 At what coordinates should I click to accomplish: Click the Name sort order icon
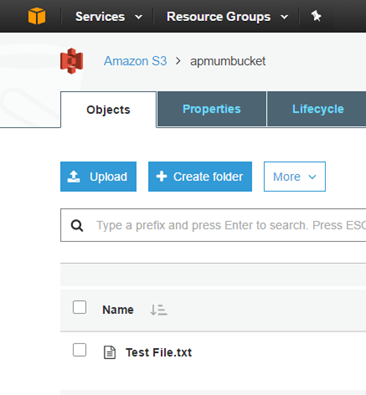(x=159, y=310)
